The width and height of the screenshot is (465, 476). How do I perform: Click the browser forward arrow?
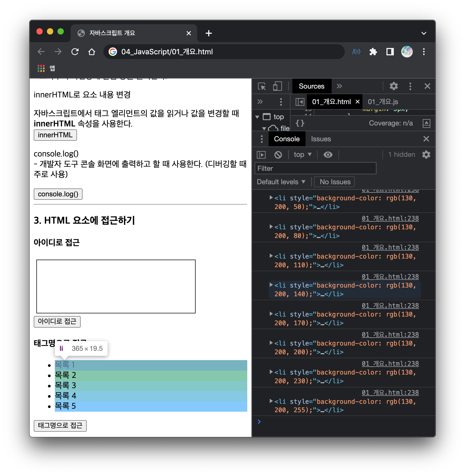[58, 52]
